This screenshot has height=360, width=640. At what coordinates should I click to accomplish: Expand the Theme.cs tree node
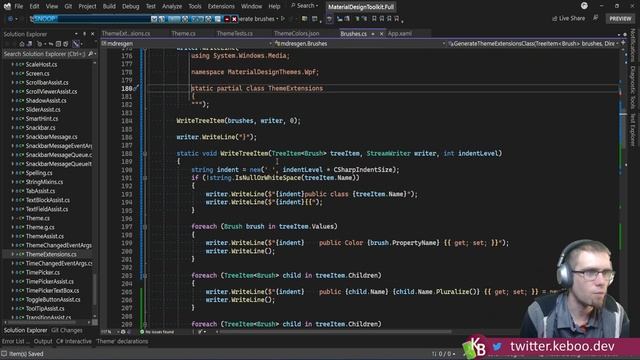pyautogui.click(x=12, y=218)
